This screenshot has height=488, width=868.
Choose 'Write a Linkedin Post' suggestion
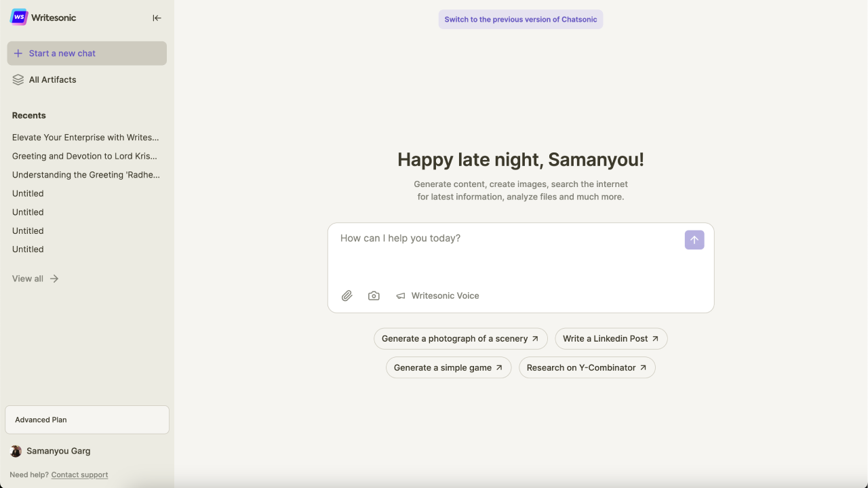(x=611, y=339)
